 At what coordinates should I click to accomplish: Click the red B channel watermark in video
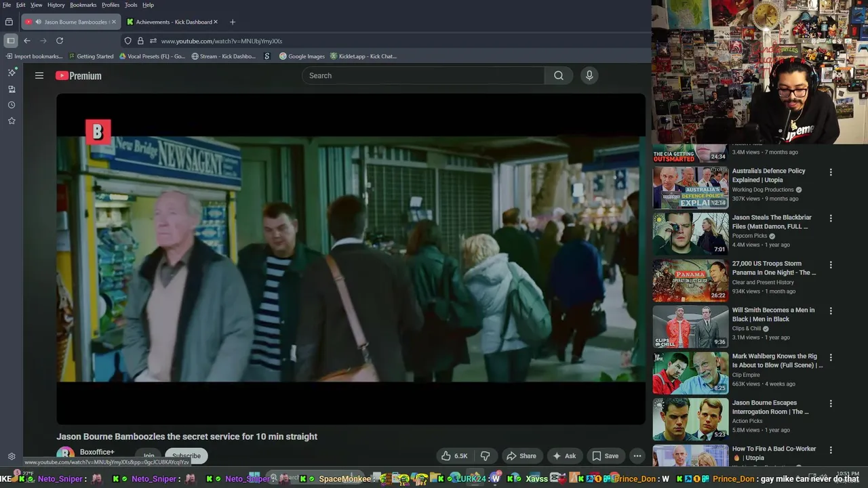point(98,131)
